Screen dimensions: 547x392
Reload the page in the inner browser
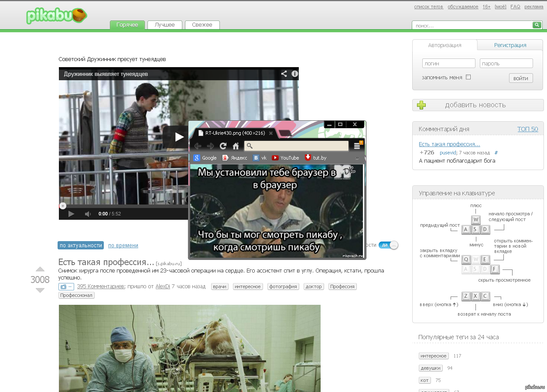223,146
